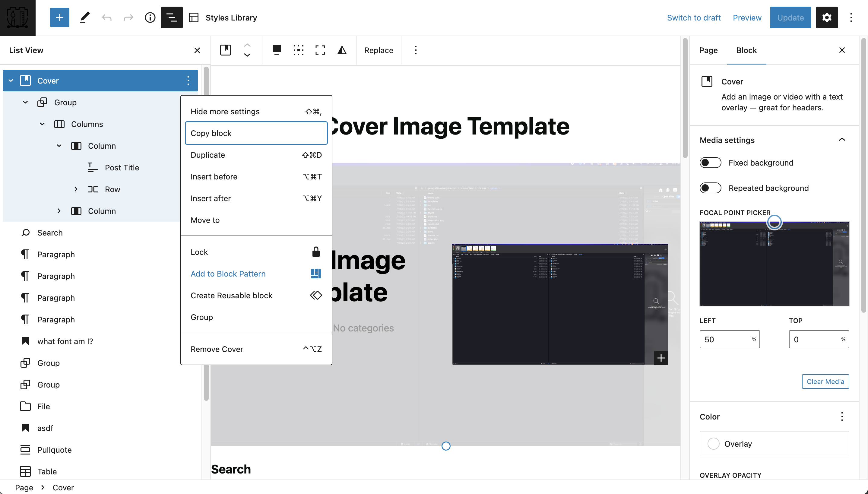Open the top-right Options kebab menu
The width and height of the screenshot is (868, 494).
pyautogui.click(x=851, y=17)
